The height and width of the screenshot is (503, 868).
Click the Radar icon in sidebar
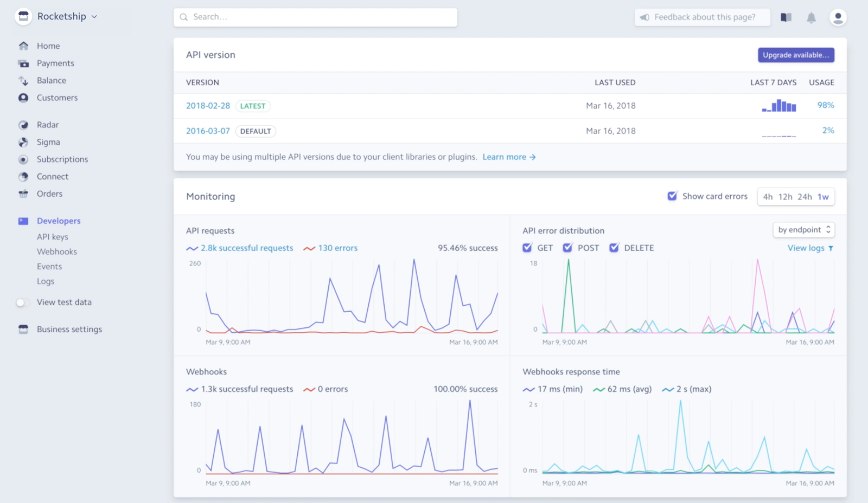point(23,125)
